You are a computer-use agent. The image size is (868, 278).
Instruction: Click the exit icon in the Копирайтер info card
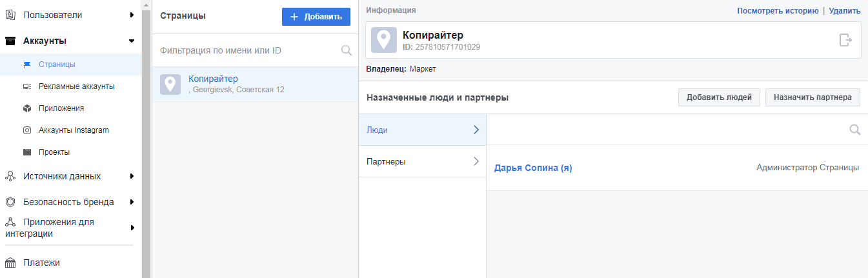[x=845, y=40]
